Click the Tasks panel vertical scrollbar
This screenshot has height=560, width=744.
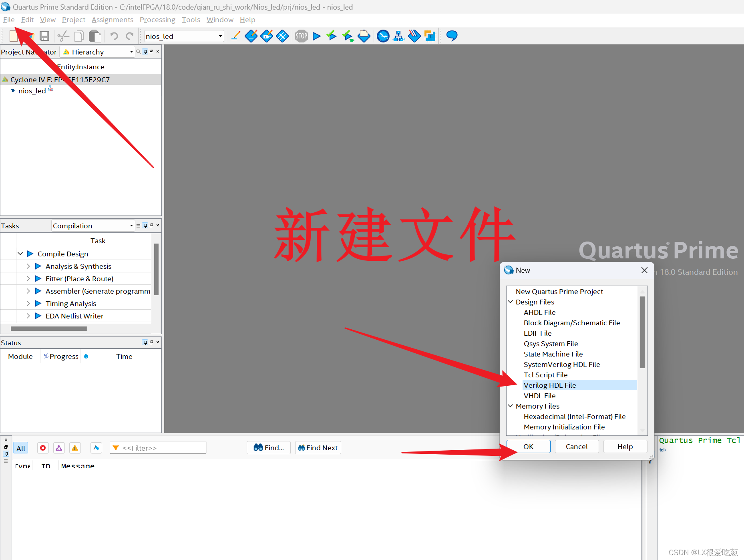click(x=156, y=269)
